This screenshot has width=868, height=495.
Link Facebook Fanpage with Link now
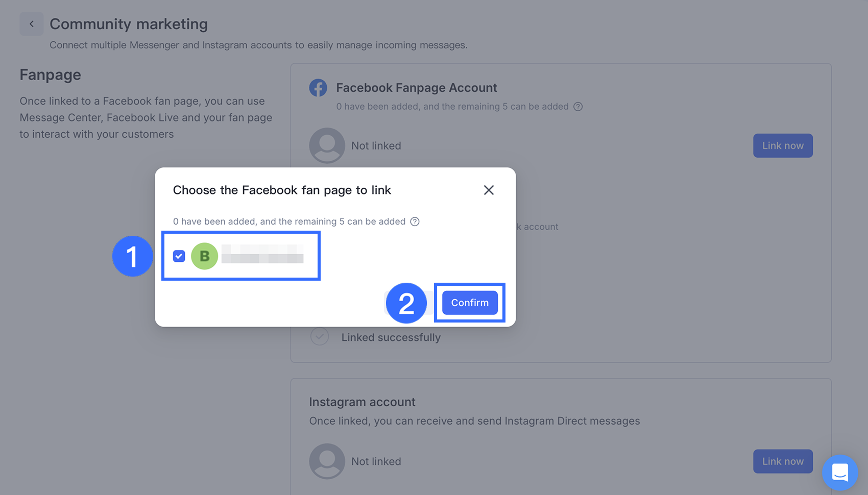tap(783, 145)
